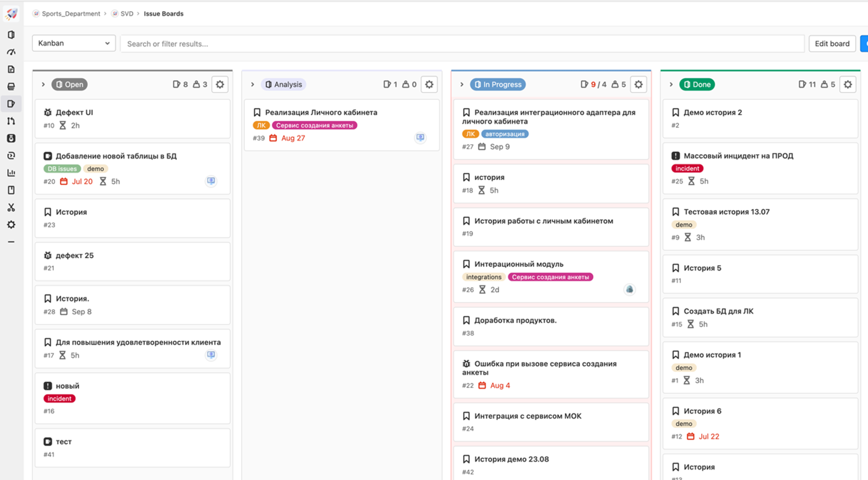Screen dimensions: 868x480
Task: Collapse the Open list with chevron
Action: pyautogui.click(x=43, y=85)
